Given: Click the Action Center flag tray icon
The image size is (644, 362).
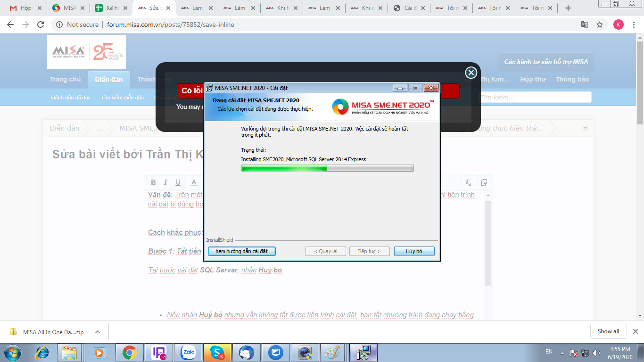Looking at the screenshot, I should click(x=574, y=353).
